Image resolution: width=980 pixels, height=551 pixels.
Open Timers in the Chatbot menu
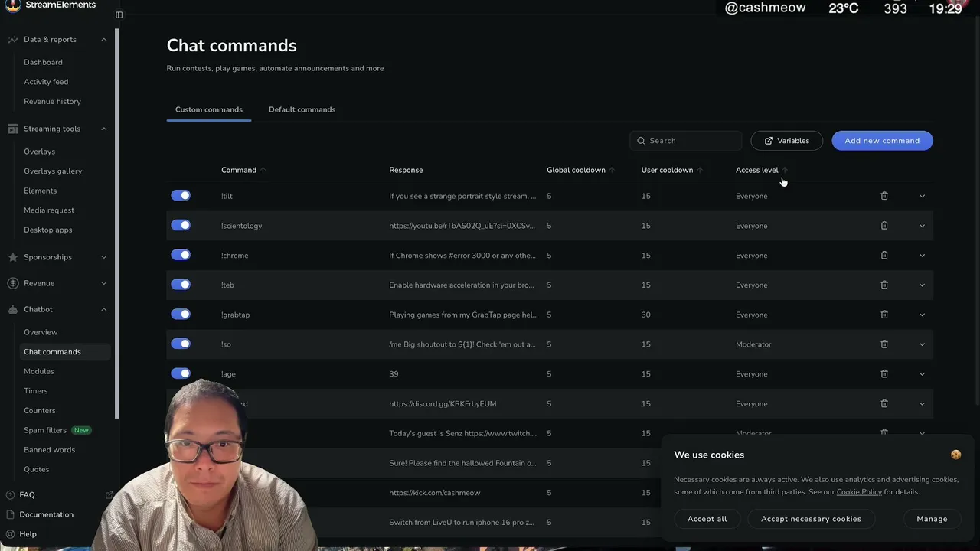36,391
